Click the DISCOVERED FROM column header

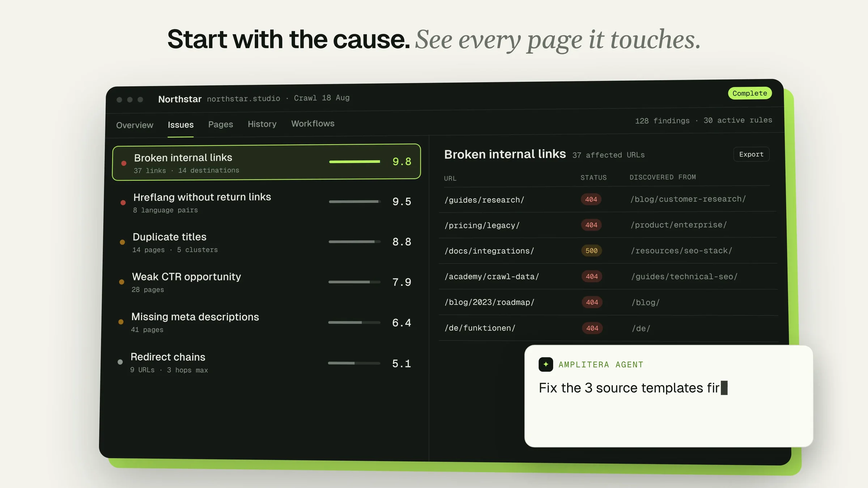tap(663, 177)
